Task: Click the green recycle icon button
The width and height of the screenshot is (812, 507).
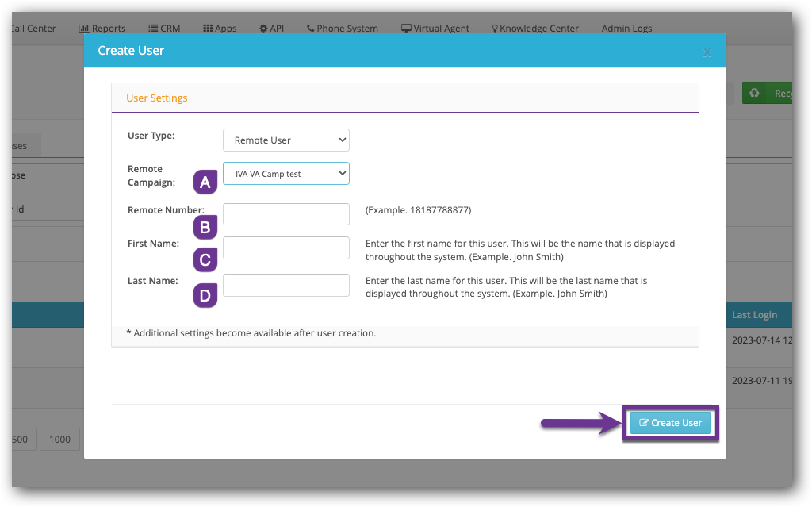Action: (x=754, y=94)
